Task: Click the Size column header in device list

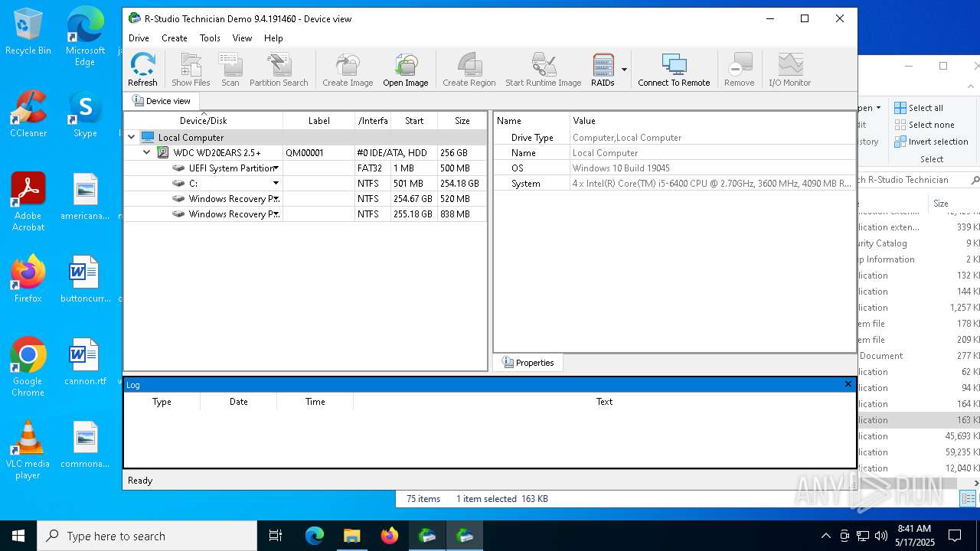Action: point(462,121)
